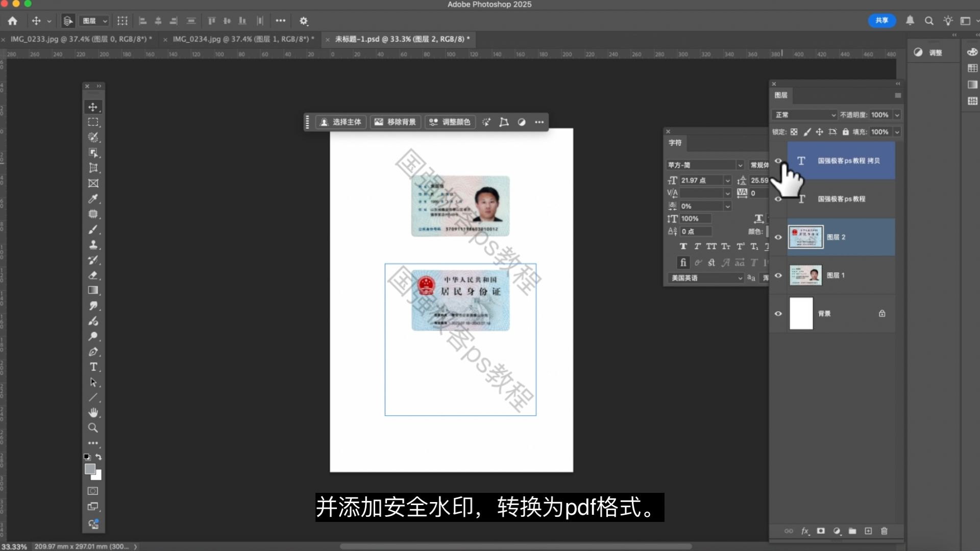Screen dimensions: 980x551
Task: Select the 未标题-1.psd document tab
Action: (402, 39)
